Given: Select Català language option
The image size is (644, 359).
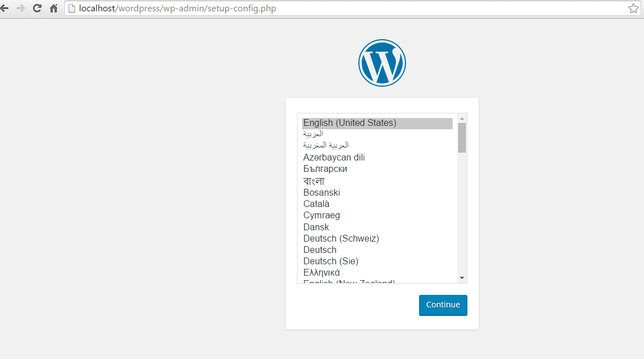Looking at the screenshot, I should click(x=377, y=204).
